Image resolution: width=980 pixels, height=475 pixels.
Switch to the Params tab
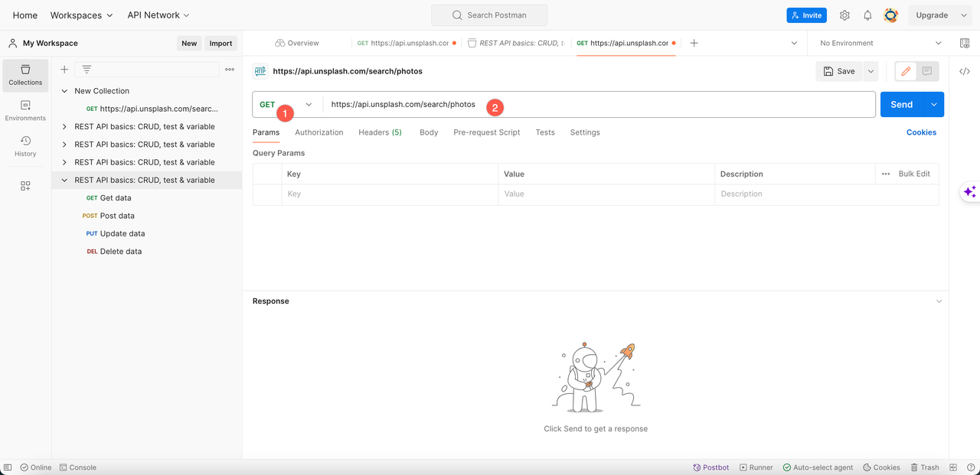tap(266, 132)
